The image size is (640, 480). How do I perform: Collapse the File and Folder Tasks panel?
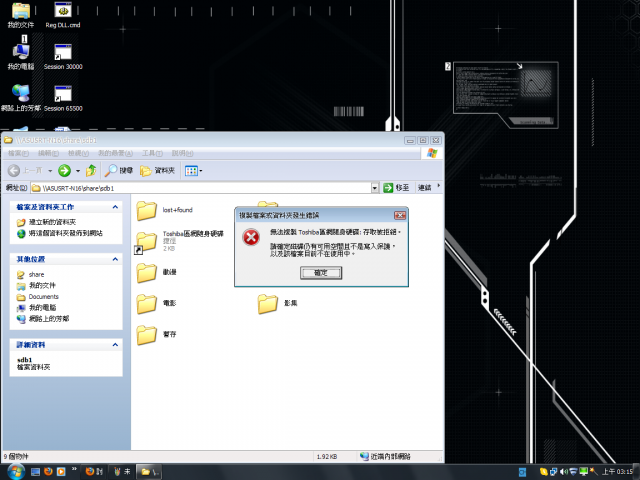[x=115, y=207]
